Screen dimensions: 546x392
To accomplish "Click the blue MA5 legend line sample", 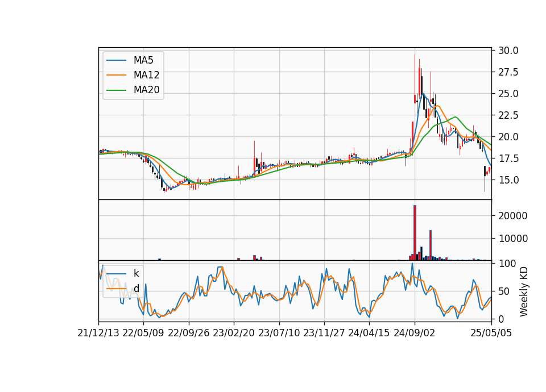I will 116,60.
